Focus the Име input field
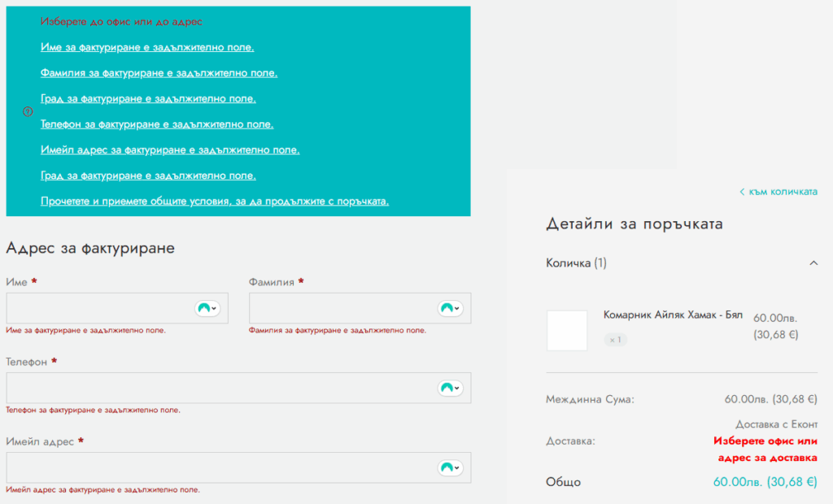 98,309
